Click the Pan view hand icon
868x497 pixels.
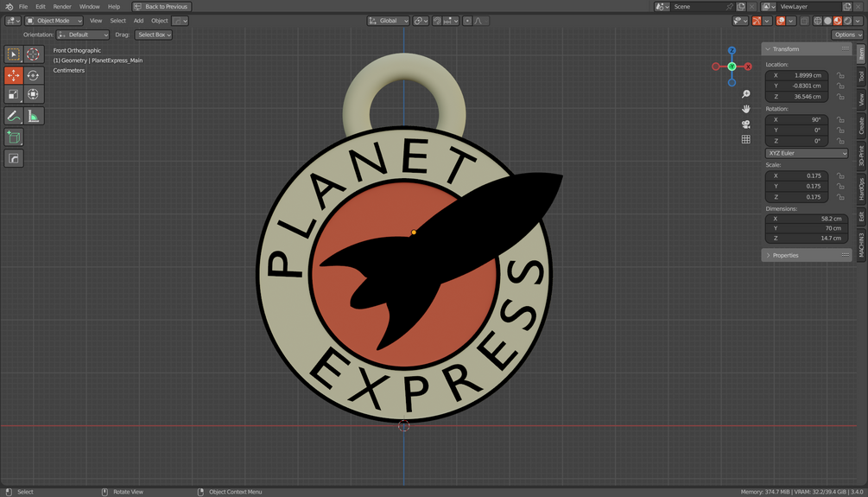pyautogui.click(x=745, y=109)
